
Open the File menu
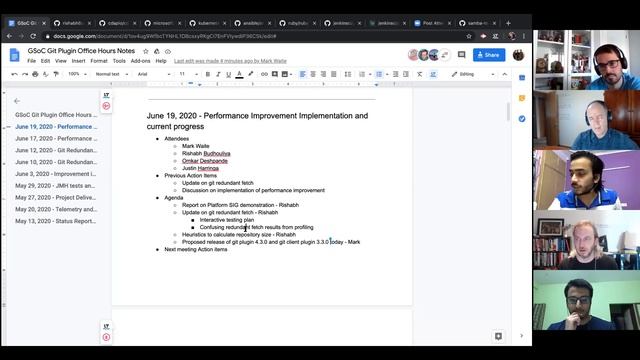[x=31, y=61]
